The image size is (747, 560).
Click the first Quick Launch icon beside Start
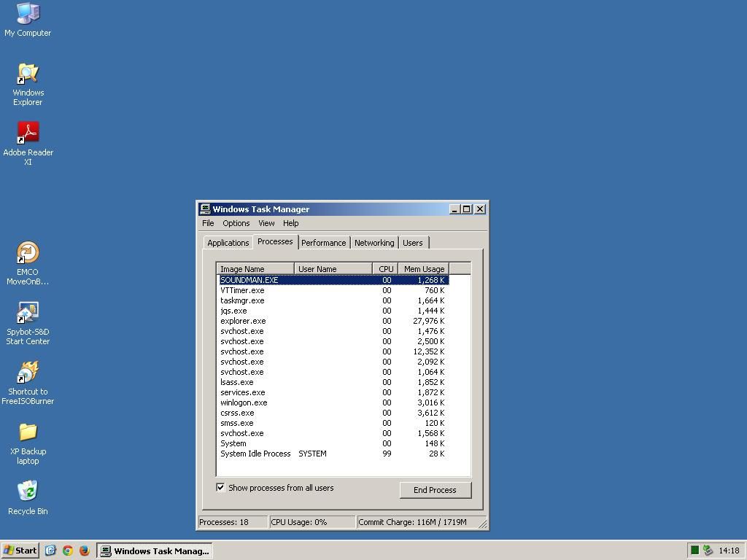(x=50, y=551)
